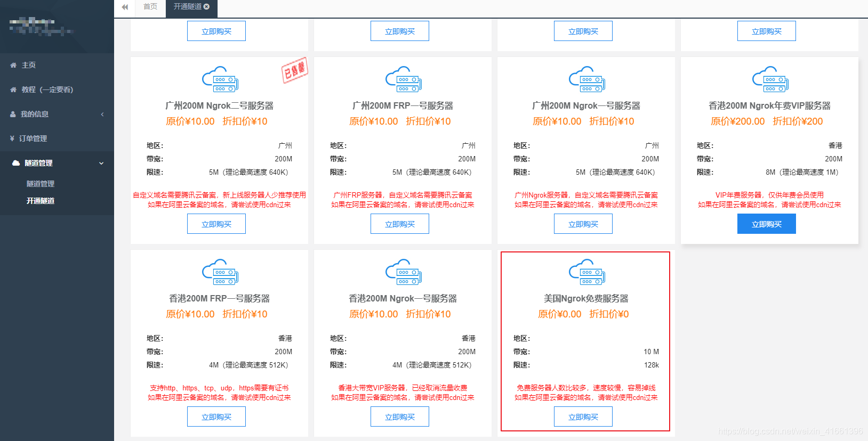868x441 pixels.
Task: Click the cloud server icon for 香港200M Ngrok一号服务器
Action: tap(403, 272)
